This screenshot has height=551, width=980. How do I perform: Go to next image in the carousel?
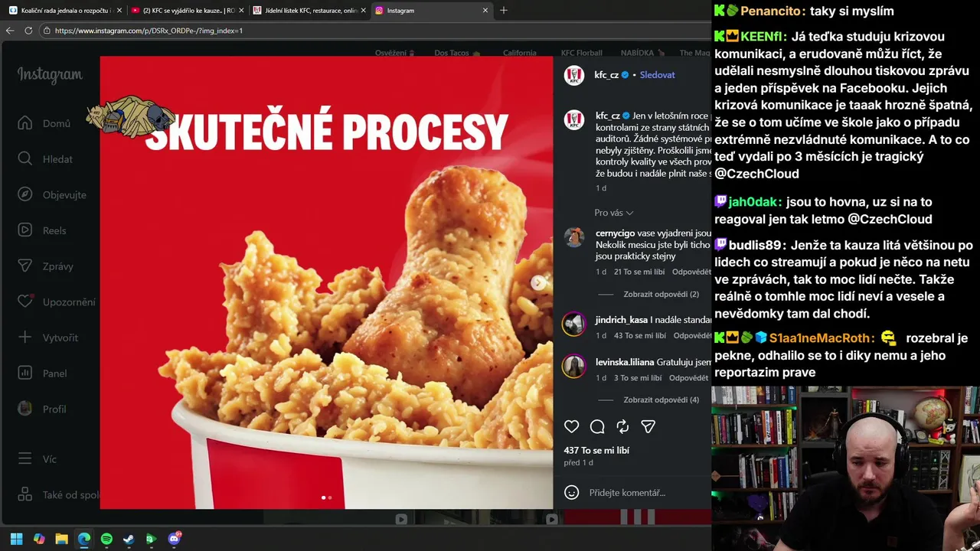click(538, 282)
